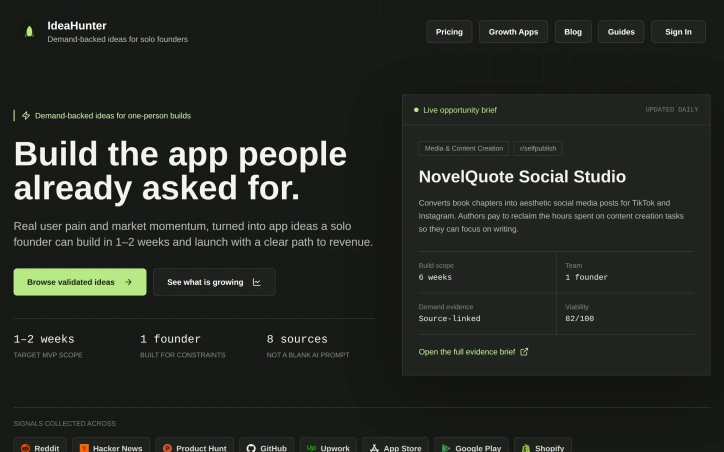The height and width of the screenshot is (452, 724).
Task: Click the GitHub logo icon
Action: coord(251,448)
